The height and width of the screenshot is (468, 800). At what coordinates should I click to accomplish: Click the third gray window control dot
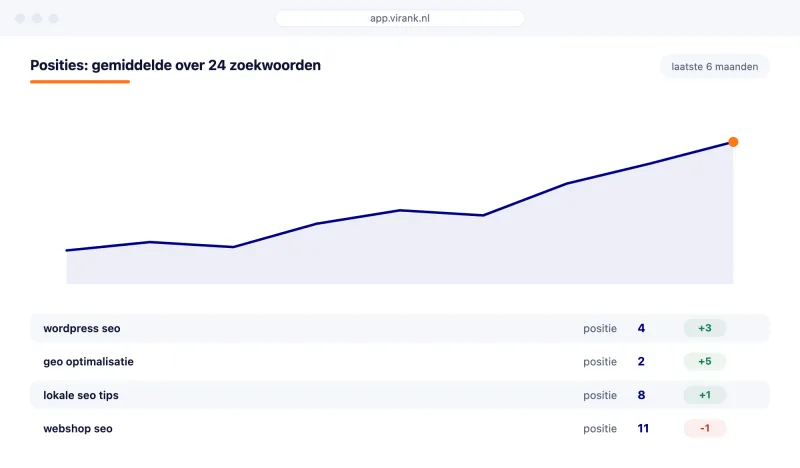[54, 18]
